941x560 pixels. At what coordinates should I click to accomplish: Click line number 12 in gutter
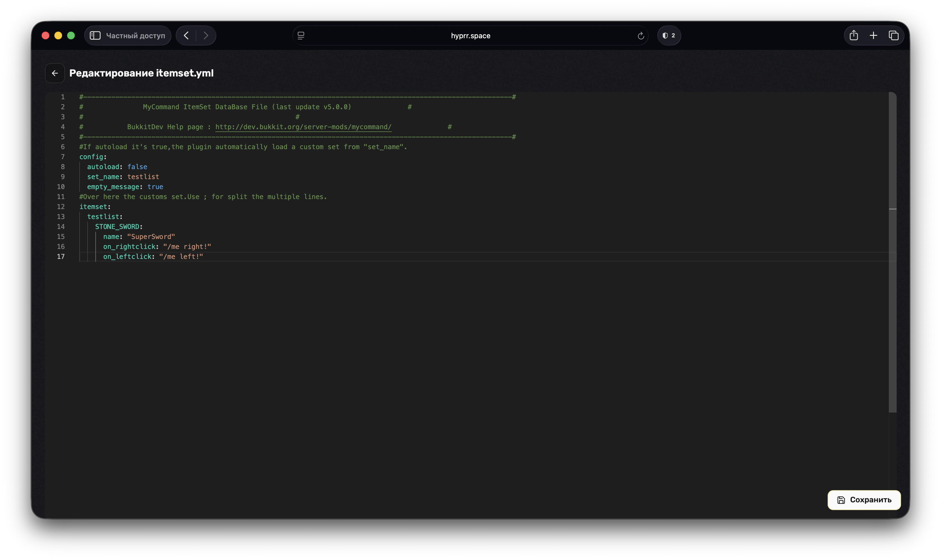(61, 207)
